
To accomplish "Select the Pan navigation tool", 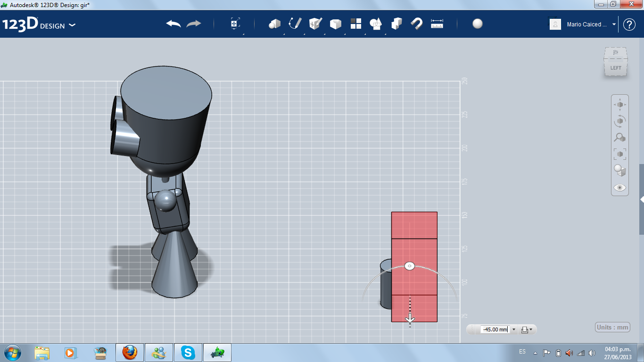I will [x=620, y=105].
